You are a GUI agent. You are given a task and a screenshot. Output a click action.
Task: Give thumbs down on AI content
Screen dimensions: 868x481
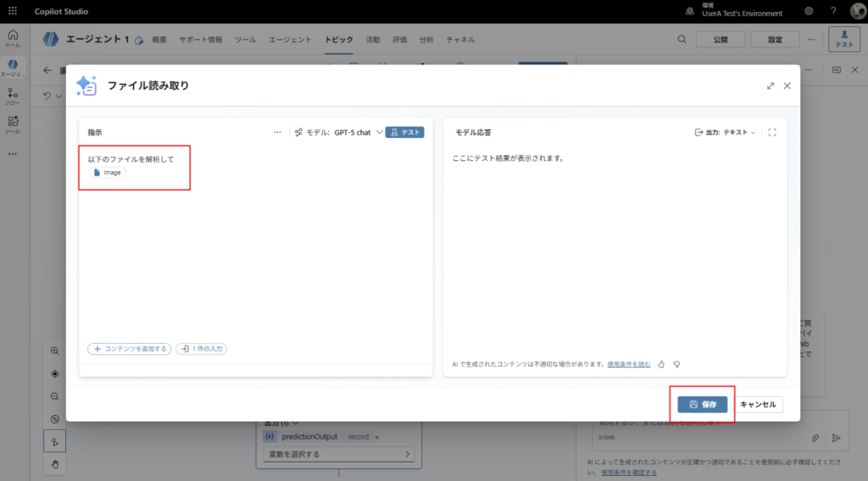(x=676, y=364)
